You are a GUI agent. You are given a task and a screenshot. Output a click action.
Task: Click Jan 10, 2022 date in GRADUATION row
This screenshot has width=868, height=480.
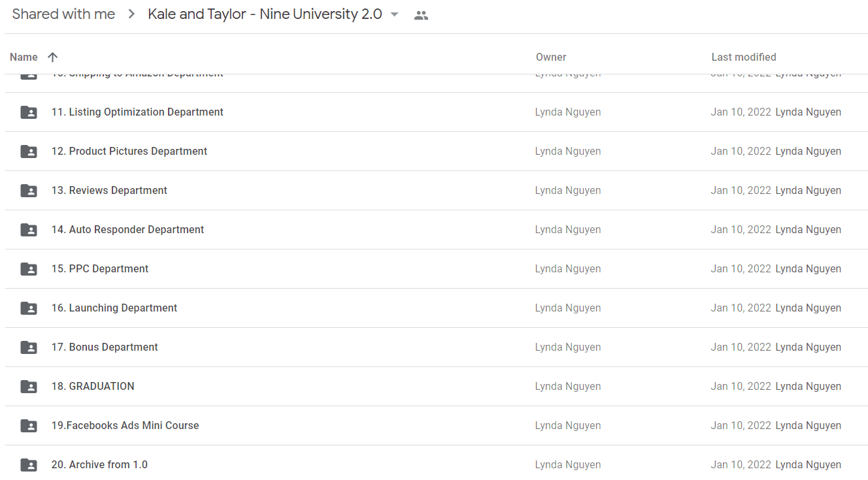point(741,386)
